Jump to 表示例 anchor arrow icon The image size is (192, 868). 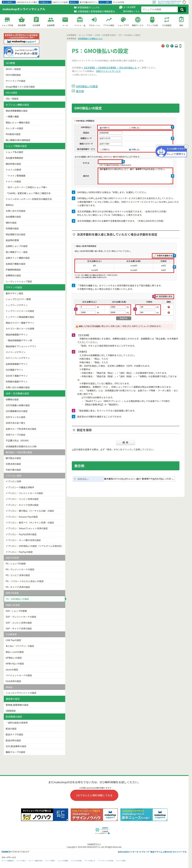point(73,91)
